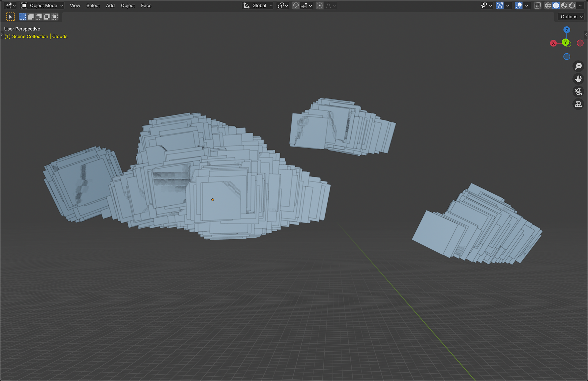Select the Tweak tool arrow icon
This screenshot has height=381, width=588.
click(10, 17)
